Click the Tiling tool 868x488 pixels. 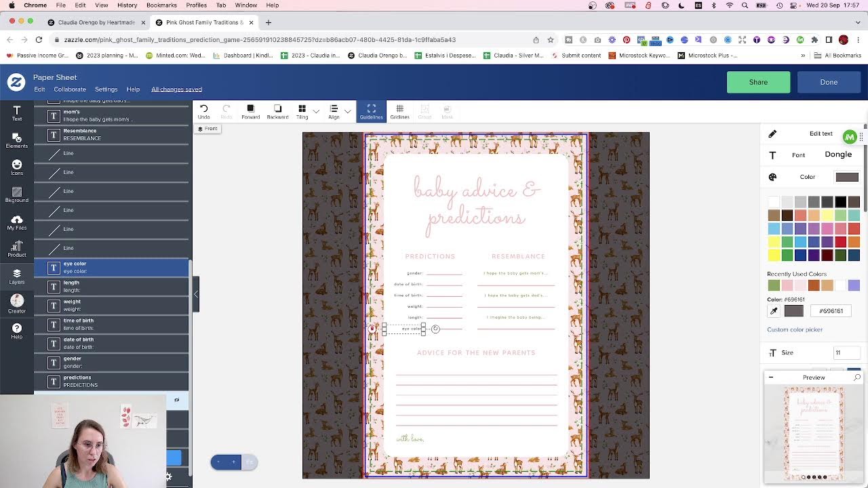(x=302, y=112)
